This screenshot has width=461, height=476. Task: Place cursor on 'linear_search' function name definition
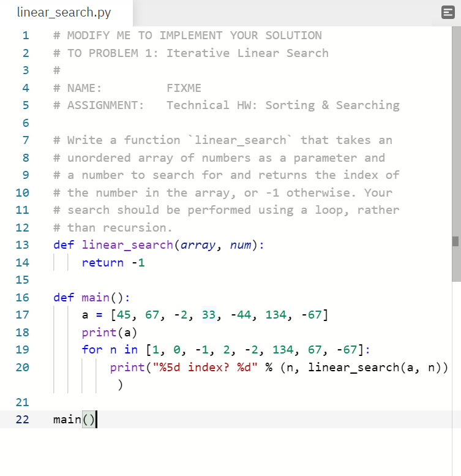[127, 245]
